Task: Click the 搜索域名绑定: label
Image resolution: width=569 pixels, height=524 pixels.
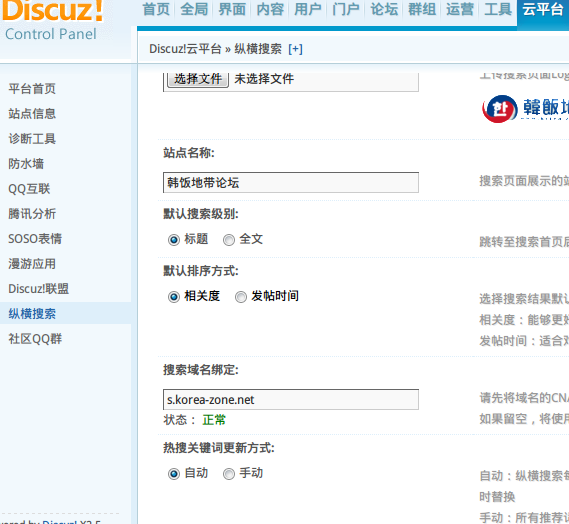Action: tap(201, 370)
